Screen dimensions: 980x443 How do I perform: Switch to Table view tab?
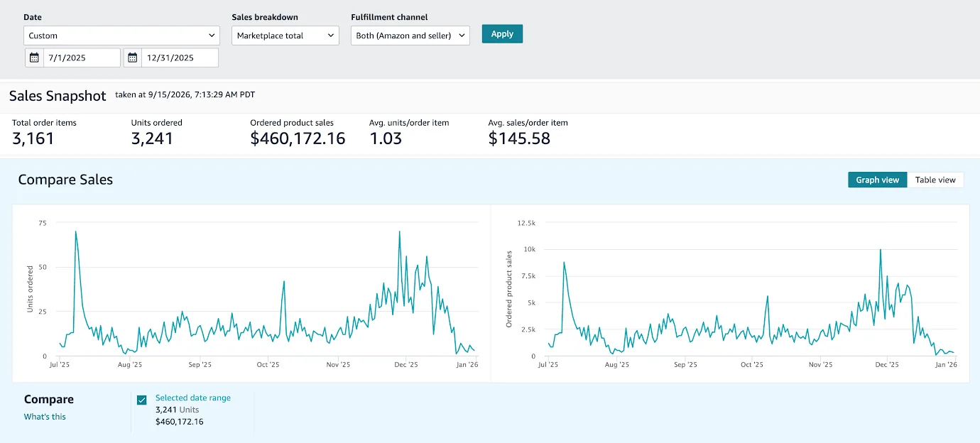(x=935, y=180)
